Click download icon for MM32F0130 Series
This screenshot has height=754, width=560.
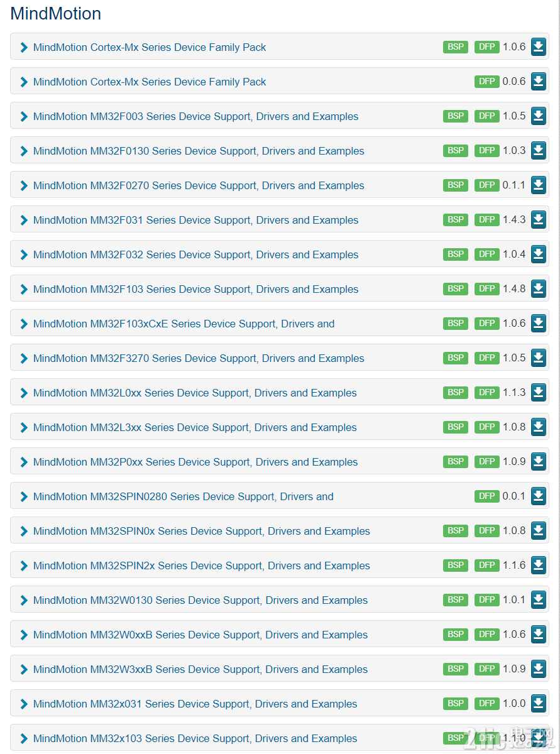539,151
